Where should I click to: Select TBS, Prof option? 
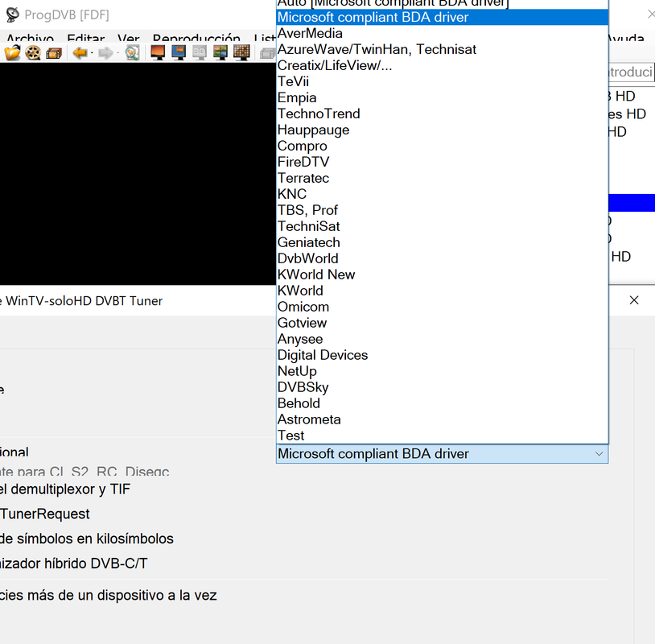(443, 210)
